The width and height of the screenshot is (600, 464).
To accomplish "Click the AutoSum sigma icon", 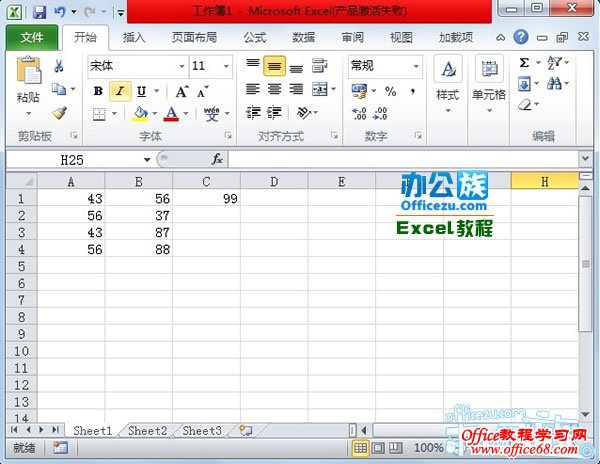I will (524, 62).
